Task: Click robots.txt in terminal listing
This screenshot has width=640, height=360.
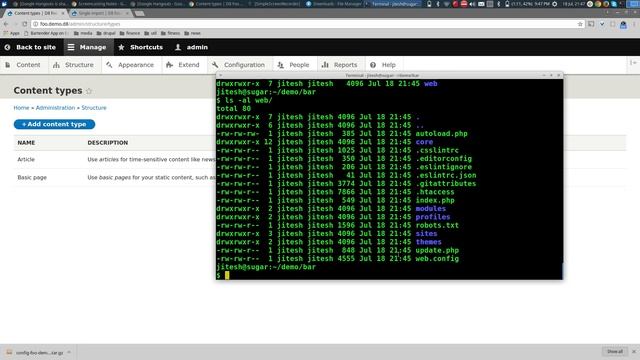Action: tap(437, 225)
